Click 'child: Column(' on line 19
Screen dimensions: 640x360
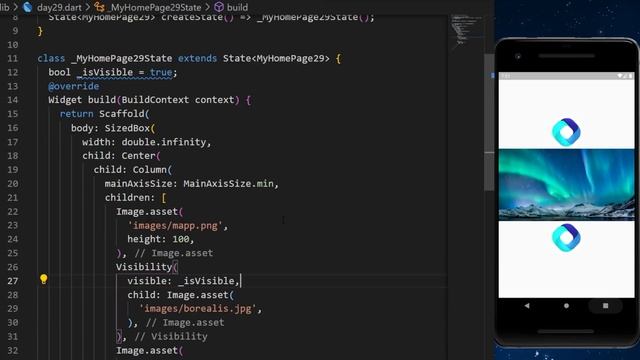tap(133, 170)
